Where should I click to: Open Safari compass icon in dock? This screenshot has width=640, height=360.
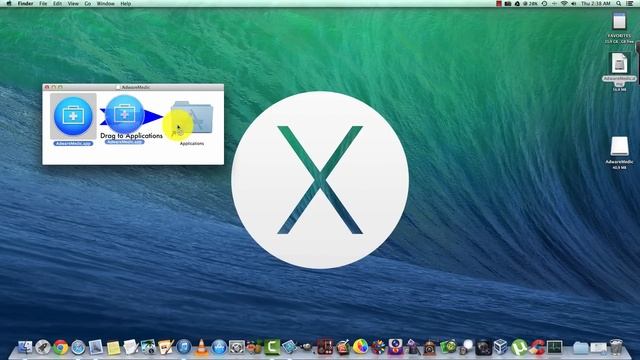[x=78, y=348]
